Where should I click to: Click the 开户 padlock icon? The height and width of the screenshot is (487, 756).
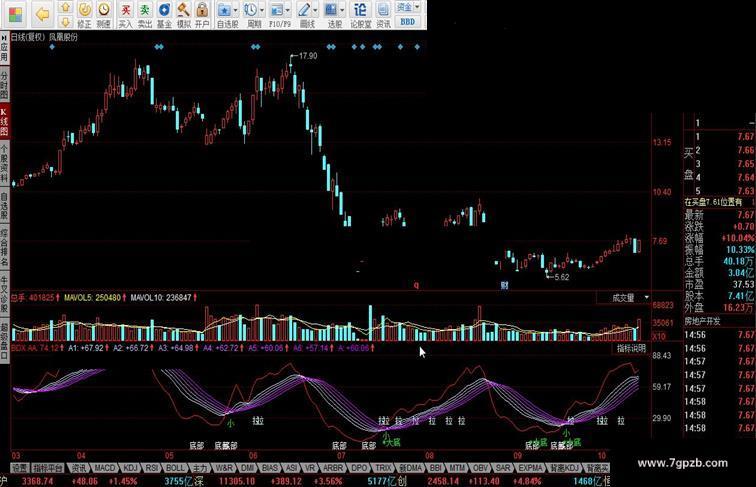coord(202,14)
